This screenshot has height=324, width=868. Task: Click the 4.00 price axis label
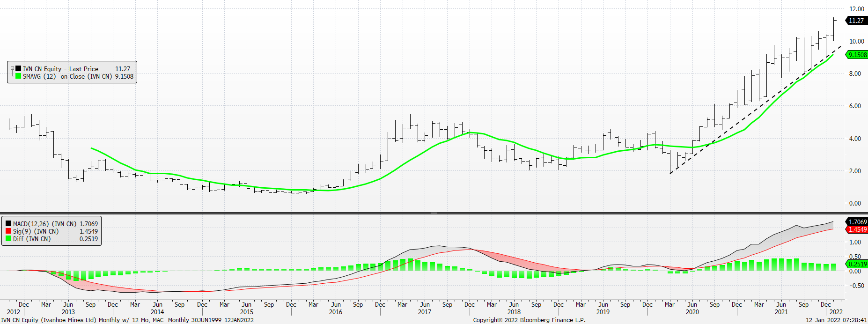(x=855, y=139)
